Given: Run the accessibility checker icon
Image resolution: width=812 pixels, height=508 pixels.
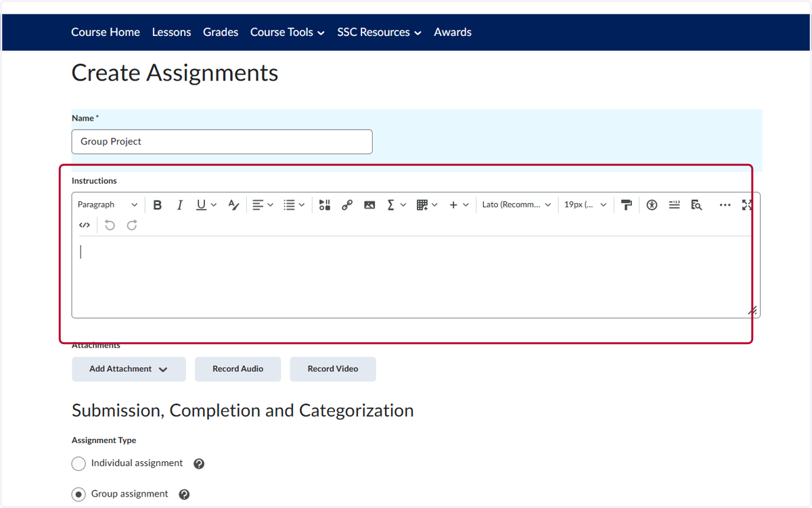Looking at the screenshot, I should 652,205.
